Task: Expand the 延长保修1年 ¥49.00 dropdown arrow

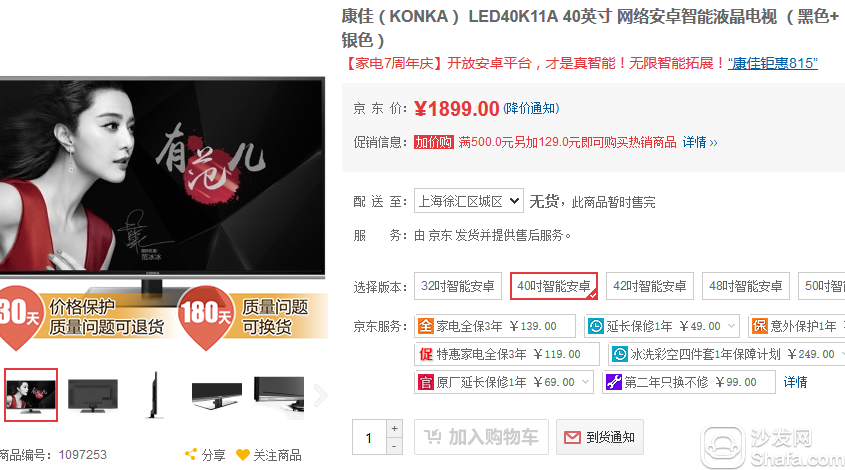Action: point(731,326)
